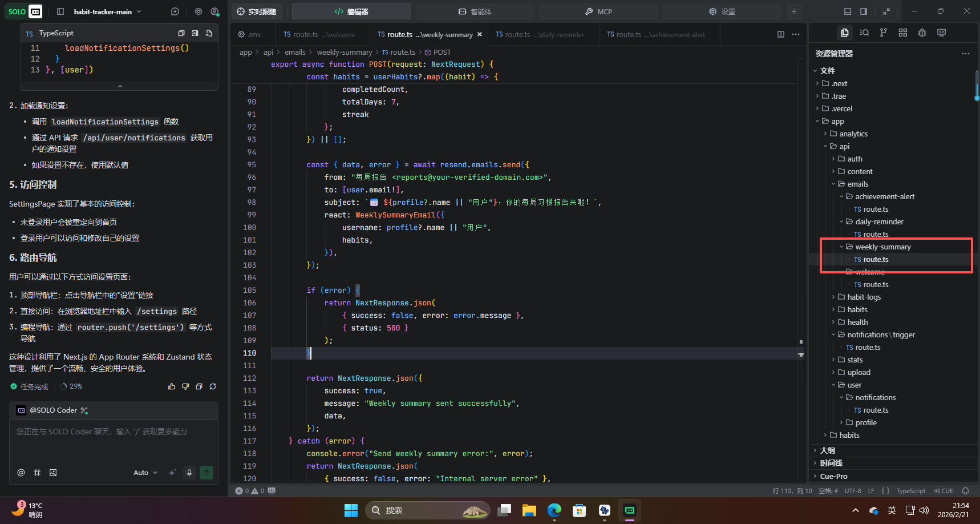This screenshot has height=524, width=980.
Task: Collapse the TypeScript code block chevron
Action: (x=120, y=86)
